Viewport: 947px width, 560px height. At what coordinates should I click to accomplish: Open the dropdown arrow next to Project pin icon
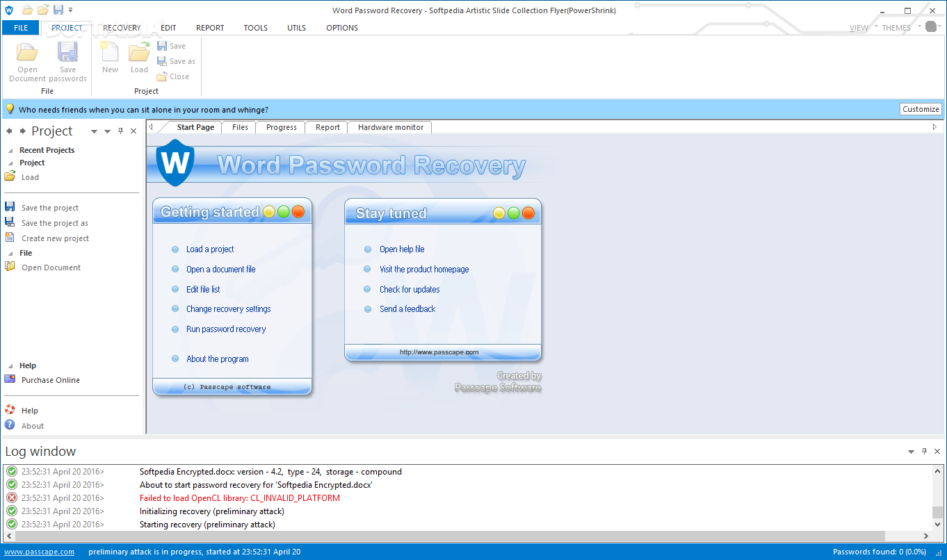(x=107, y=131)
